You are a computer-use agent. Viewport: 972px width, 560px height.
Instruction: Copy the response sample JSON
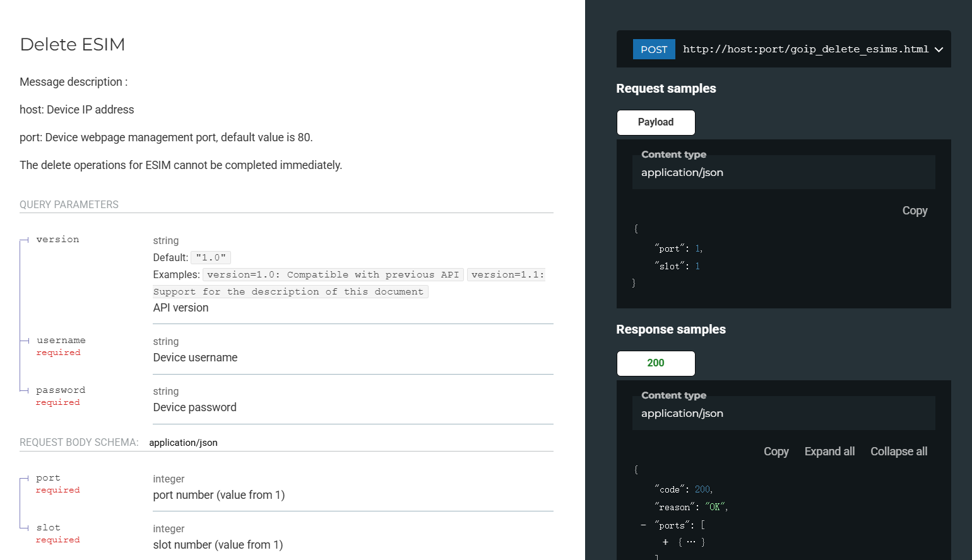click(x=776, y=452)
